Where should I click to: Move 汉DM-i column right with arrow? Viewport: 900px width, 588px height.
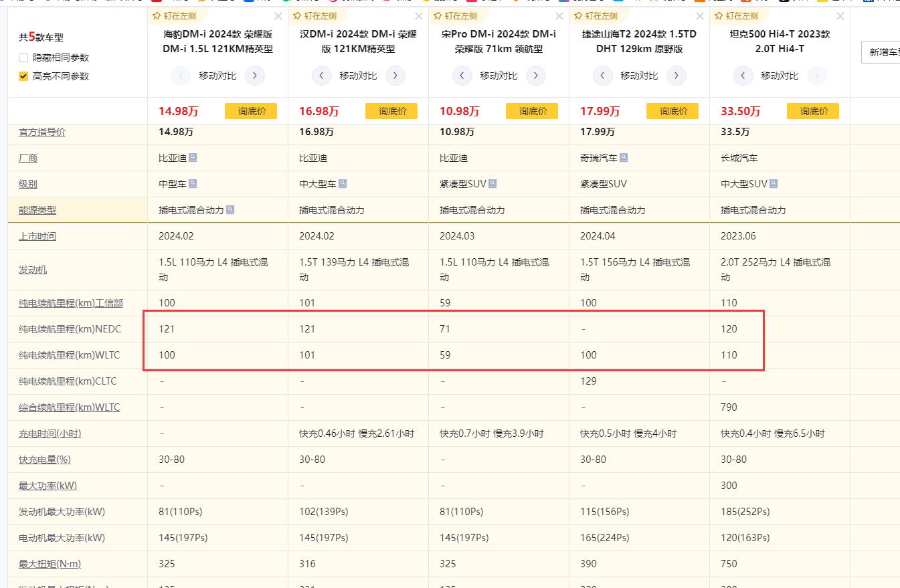(395, 76)
